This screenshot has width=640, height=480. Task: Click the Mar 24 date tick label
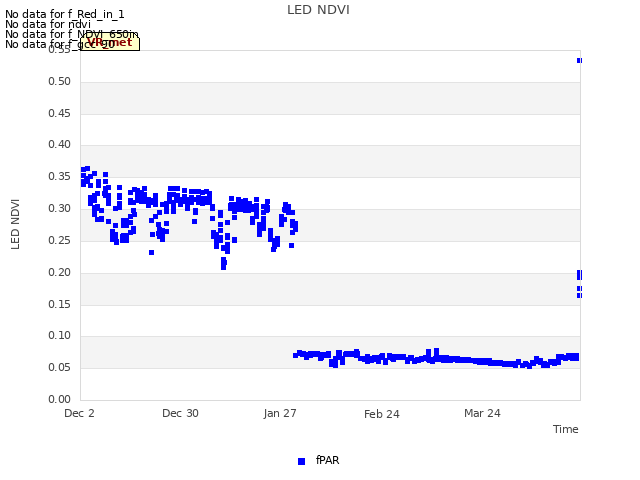point(482,413)
